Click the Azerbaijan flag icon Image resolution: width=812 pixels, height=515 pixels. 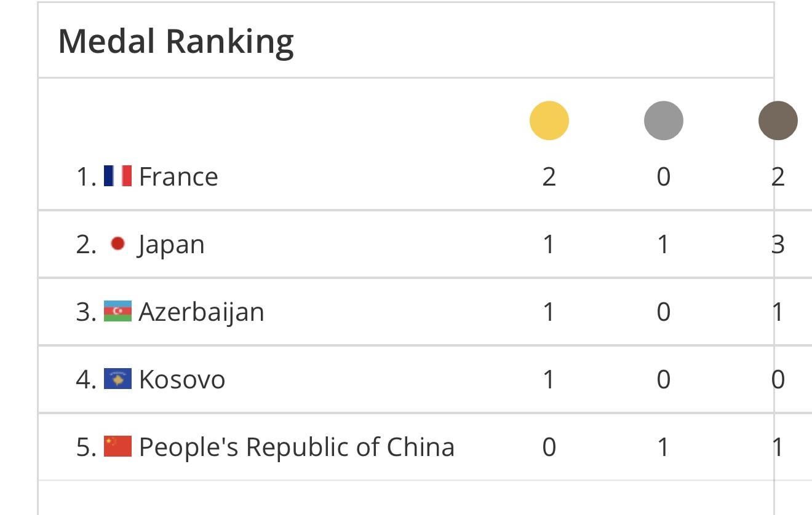(x=117, y=312)
